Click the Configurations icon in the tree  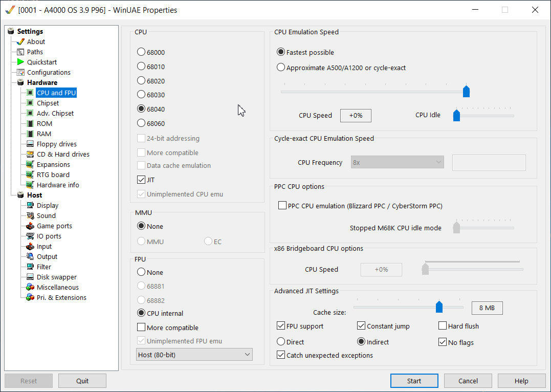(x=20, y=72)
